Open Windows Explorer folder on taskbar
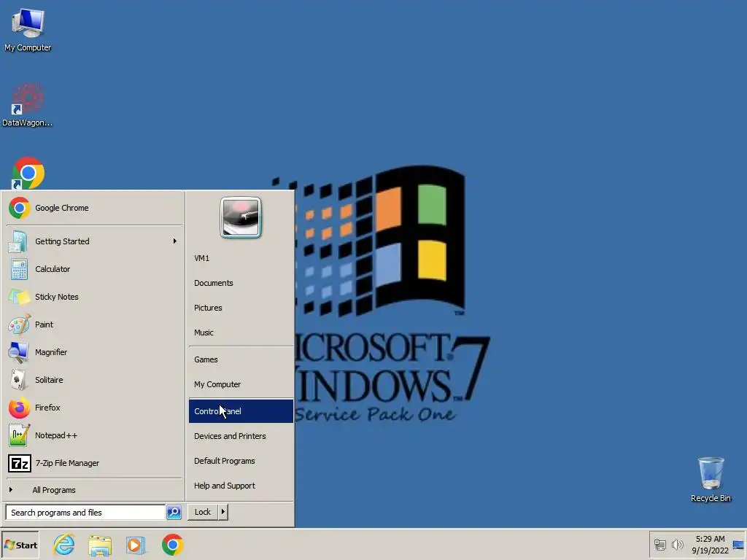 pos(99,545)
